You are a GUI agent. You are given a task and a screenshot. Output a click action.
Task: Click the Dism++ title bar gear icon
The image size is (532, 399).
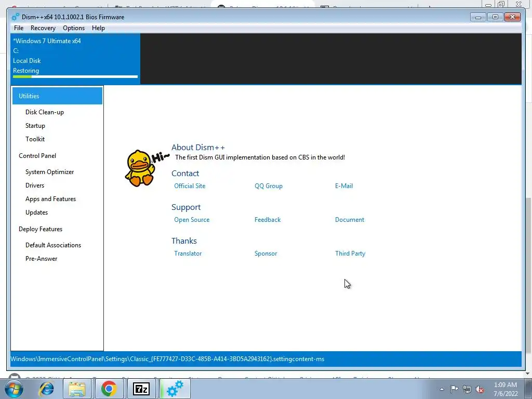[x=15, y=17]
